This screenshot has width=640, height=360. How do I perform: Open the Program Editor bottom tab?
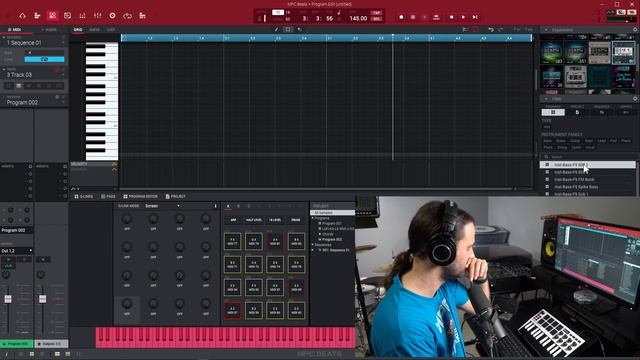pos(140,197)
